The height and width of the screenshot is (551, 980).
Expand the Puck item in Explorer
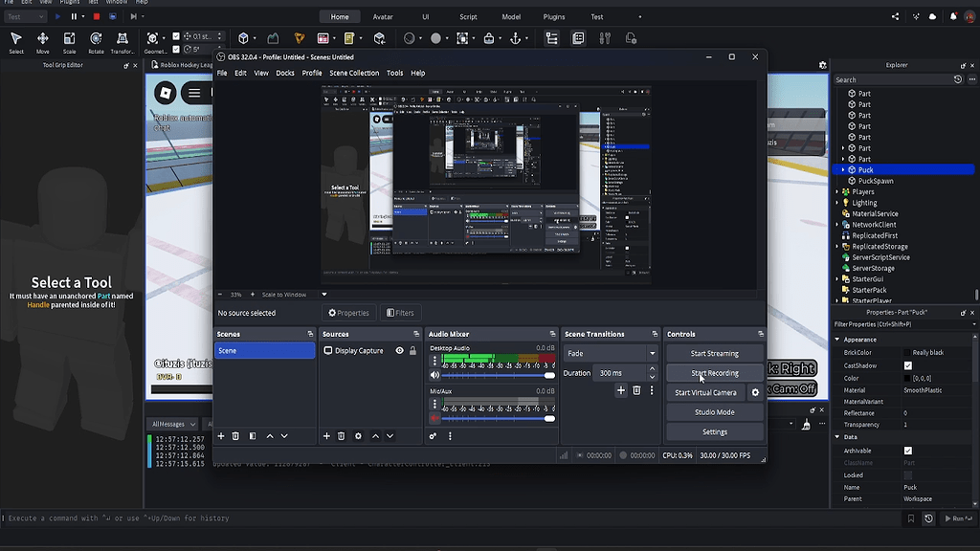pyautogui.click(x=843, y=170)
